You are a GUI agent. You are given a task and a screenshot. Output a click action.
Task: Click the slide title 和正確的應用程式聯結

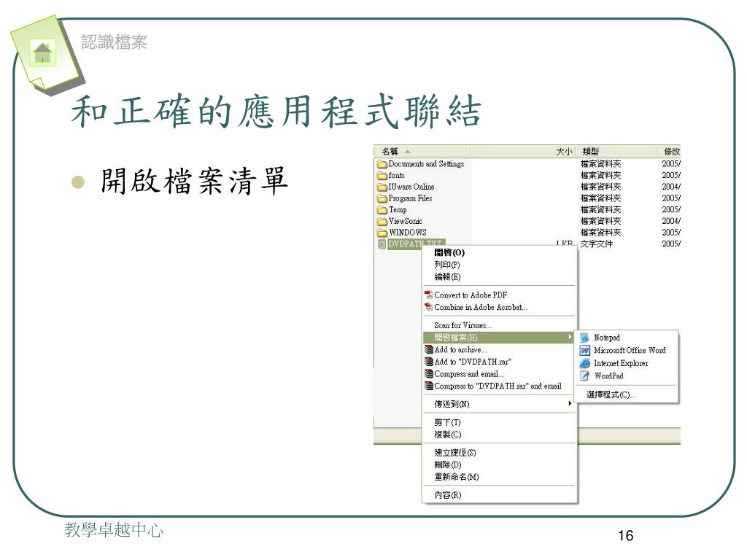[x=276, y=112]
